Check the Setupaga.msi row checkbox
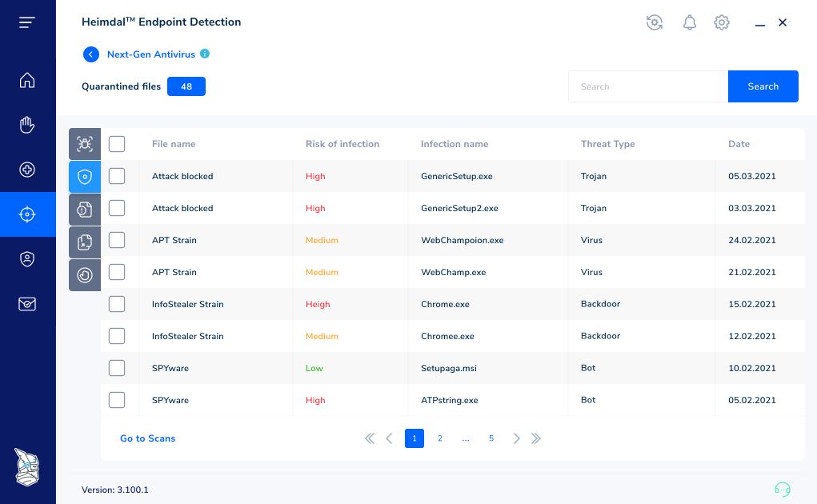The width and height of the screenshot is (817, 504). (117, 368)
